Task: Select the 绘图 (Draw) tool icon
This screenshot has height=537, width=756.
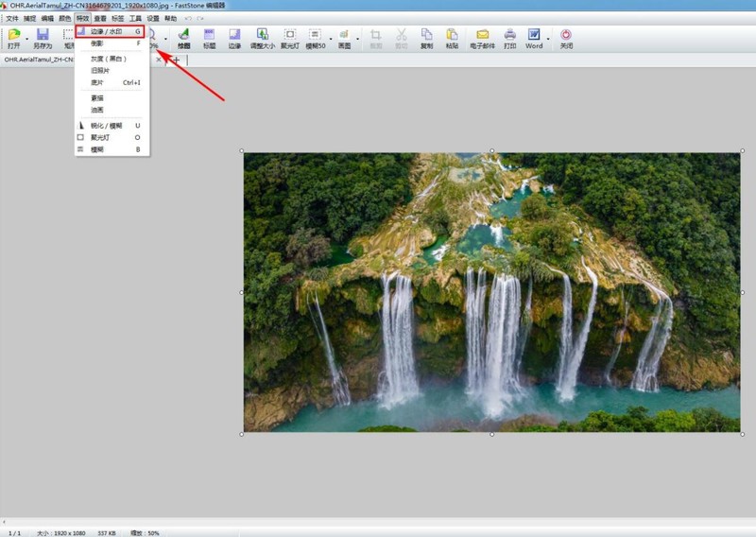Action: (x=183, y=37)
